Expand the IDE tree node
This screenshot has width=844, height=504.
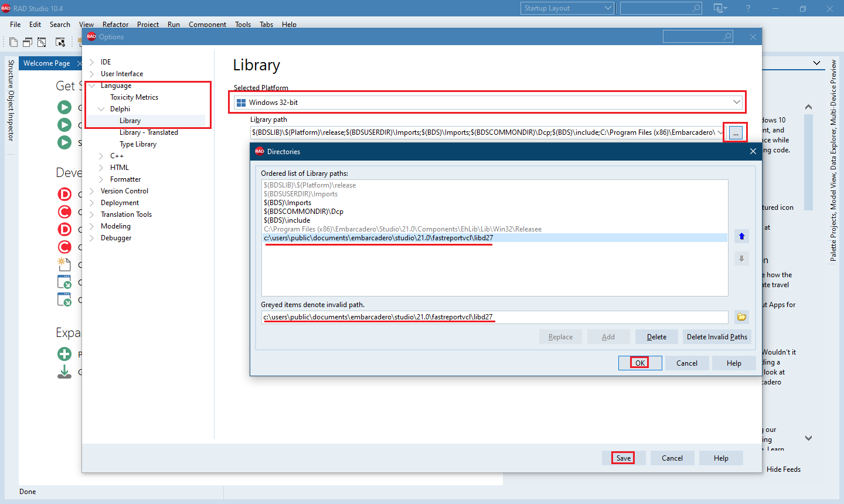(91, 62)
